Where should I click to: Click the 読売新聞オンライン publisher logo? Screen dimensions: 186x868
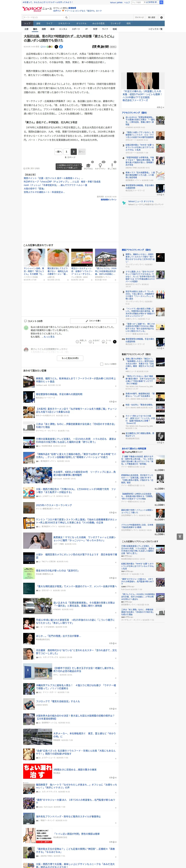(x=104, y=47)
